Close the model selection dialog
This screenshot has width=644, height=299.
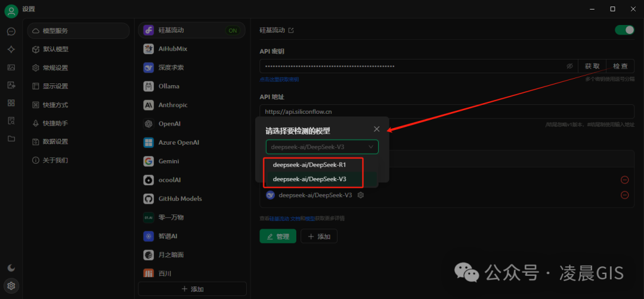(x=377, y=129)
